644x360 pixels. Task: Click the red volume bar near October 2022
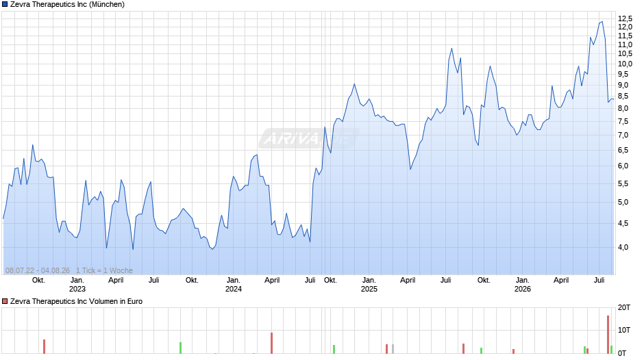45,347
